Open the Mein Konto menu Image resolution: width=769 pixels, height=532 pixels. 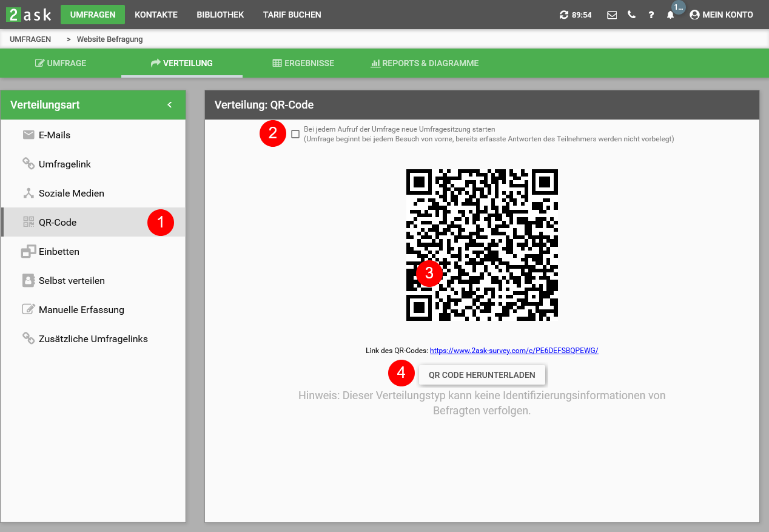tap(721, 15)
